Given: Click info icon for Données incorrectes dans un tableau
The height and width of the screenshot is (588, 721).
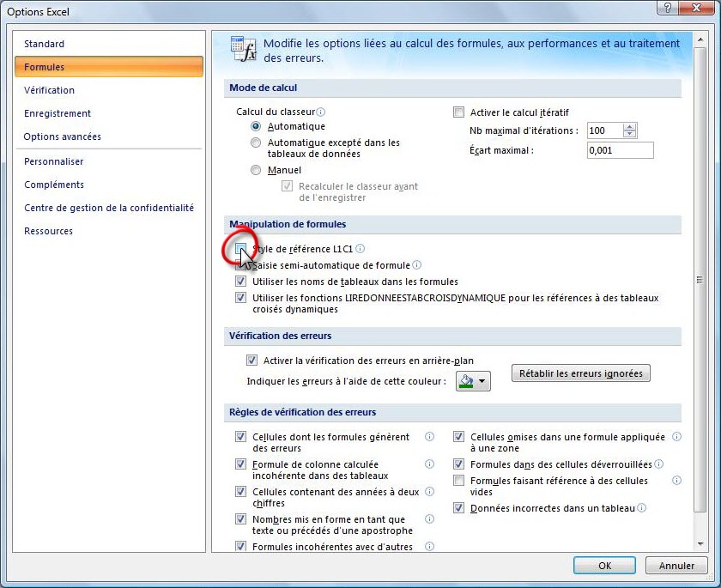Looking at the screenshot, I should click(642, 508).
